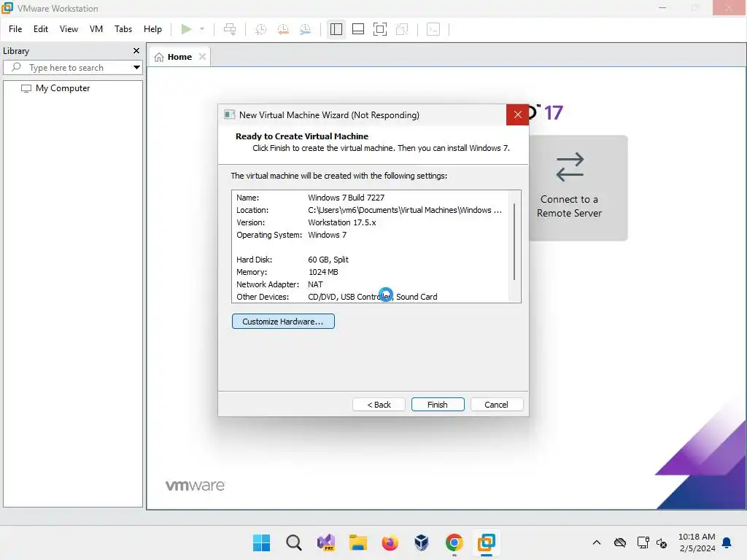747x560 pixels.
Task: Cancel the New Virtual Machine Wizard
Action: pyautogui.click(x=496, y=404)
